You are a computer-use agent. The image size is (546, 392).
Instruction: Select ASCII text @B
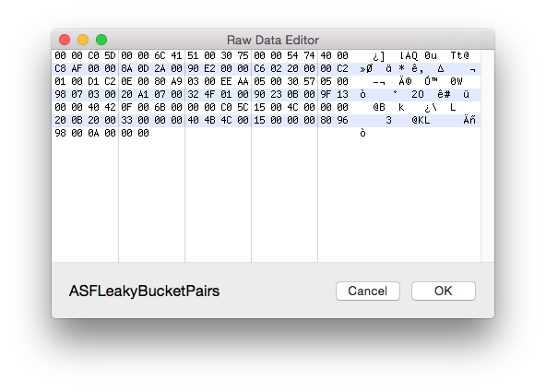(379, 107)
